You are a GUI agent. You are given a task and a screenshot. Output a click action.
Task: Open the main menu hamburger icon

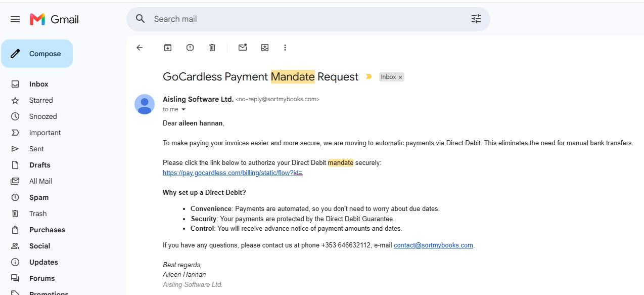[x=15, y=19]
